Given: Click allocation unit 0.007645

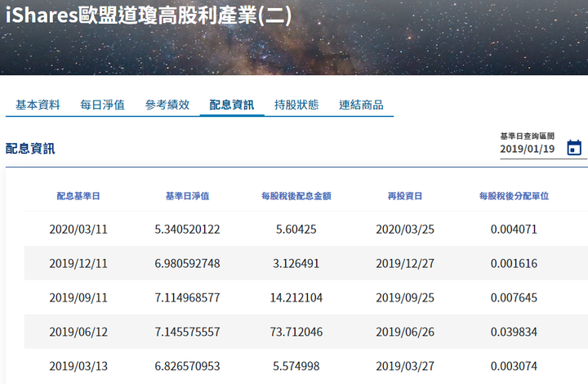Looking at the screenshot, I should tap(514, 297).
